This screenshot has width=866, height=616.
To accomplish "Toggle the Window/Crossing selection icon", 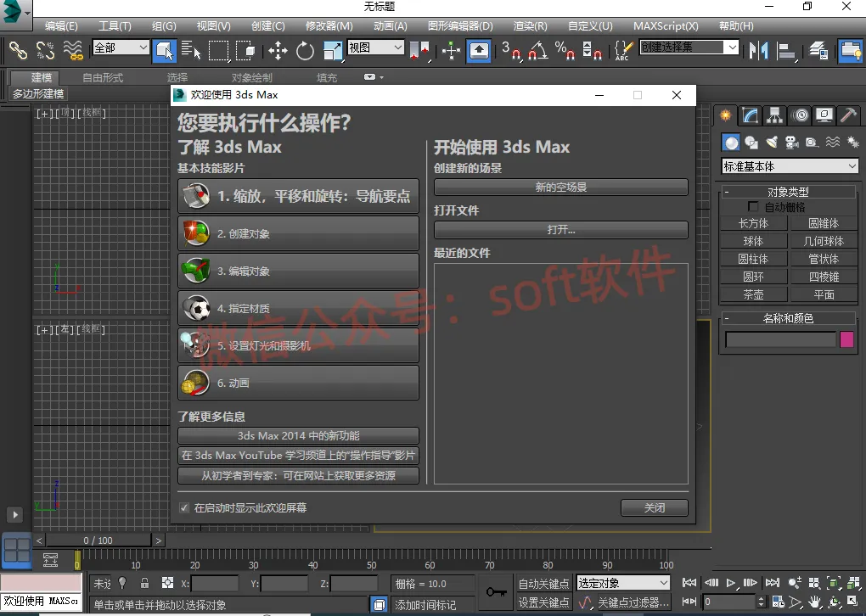I will 245,51.
